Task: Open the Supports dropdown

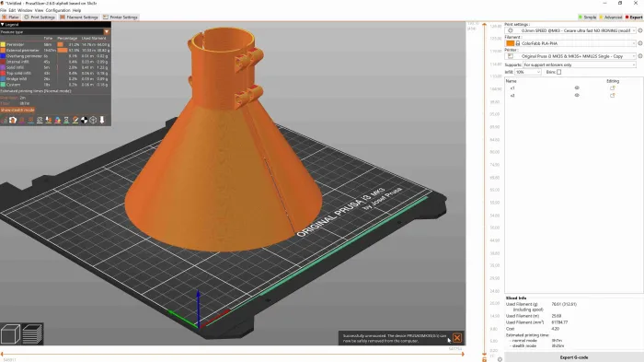Action: [579, 65]
